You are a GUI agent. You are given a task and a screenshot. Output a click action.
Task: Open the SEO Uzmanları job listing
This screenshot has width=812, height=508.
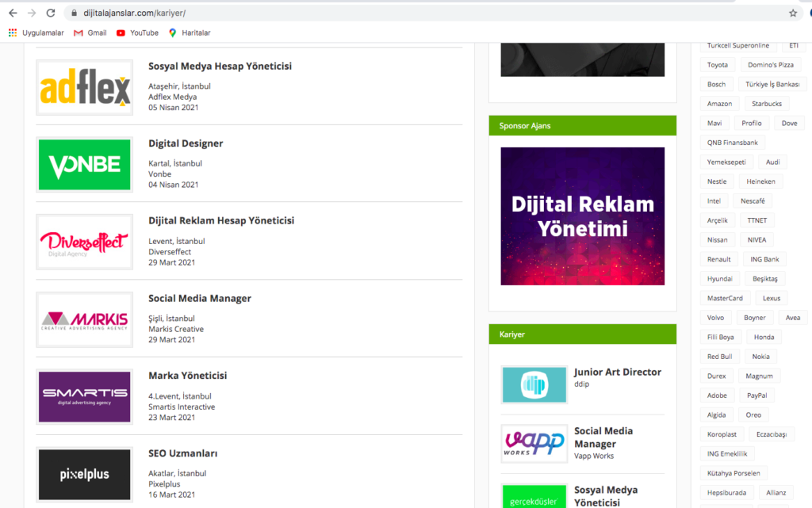pyautogui.click(x=182, y=453)
